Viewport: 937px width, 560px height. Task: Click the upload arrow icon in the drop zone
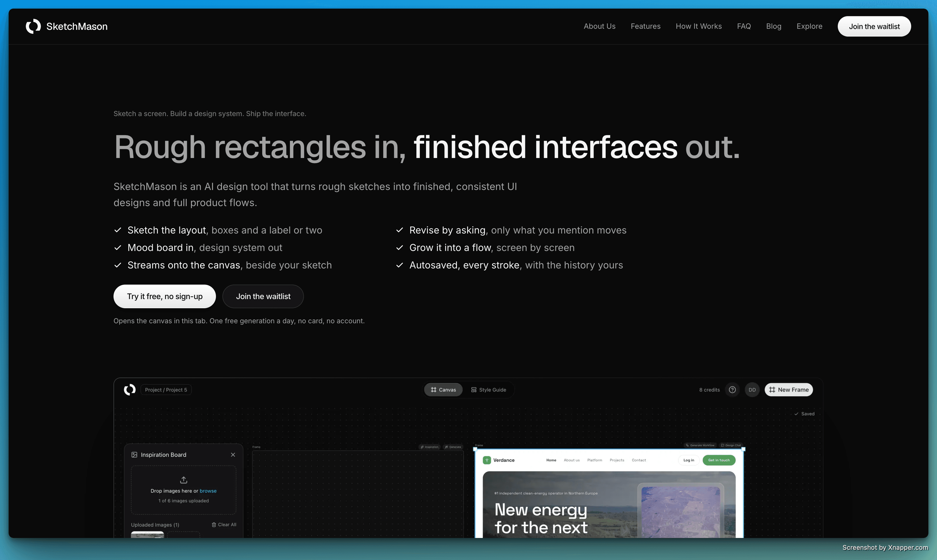click(x=183, y=480)
